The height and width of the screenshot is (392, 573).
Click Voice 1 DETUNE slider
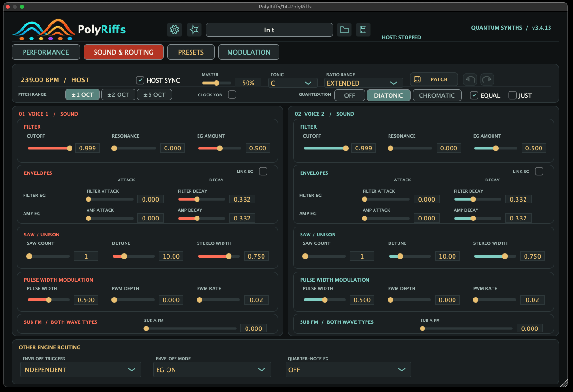pyautogui.click(x=134, y=256)
